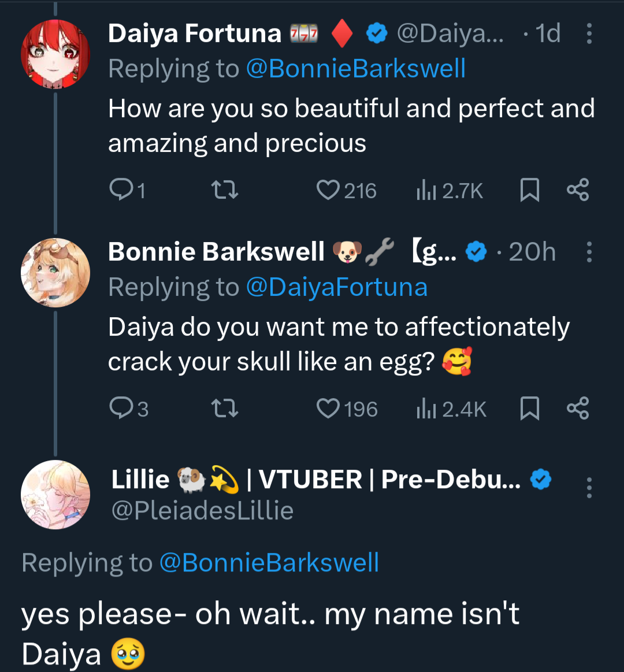
Task: Open more options for Lillie's tweet
Action: pos(589,488)
